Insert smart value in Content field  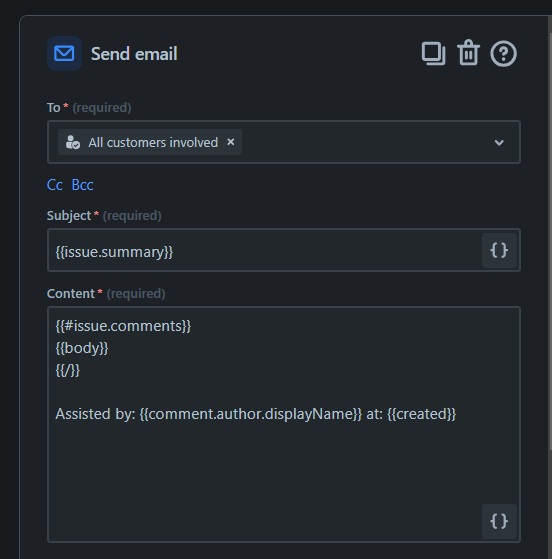pyautogui.click(x=499, y=521)
